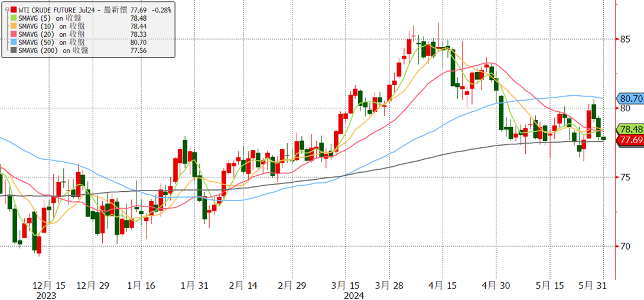
Task: Click the '75' price axis label
Action: point(625,178)
